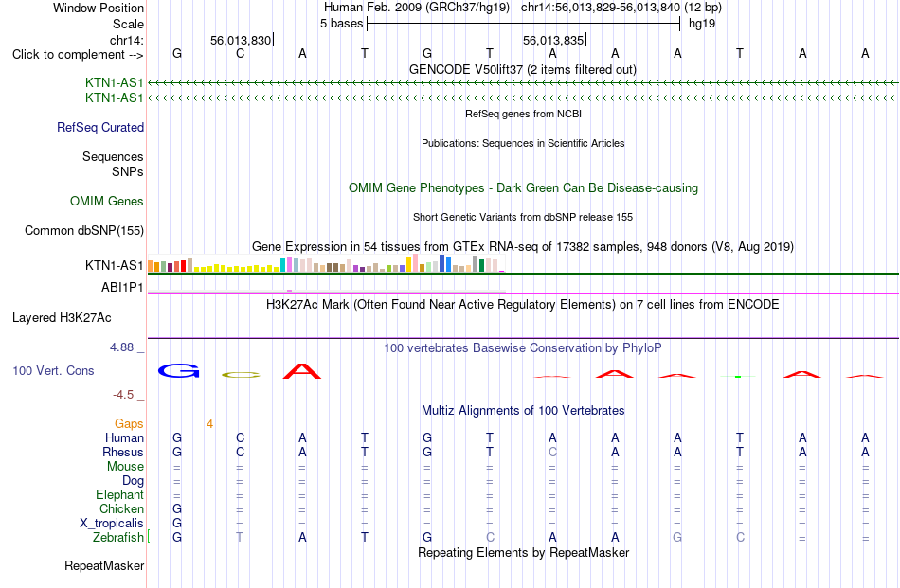Viewport: 900px width, 588px height.
Task: Click the Window Position label
Action: [99, 8]
